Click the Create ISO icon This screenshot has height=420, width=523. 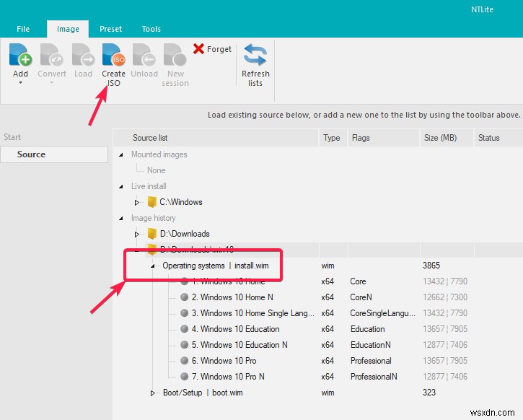pos(113,55)
